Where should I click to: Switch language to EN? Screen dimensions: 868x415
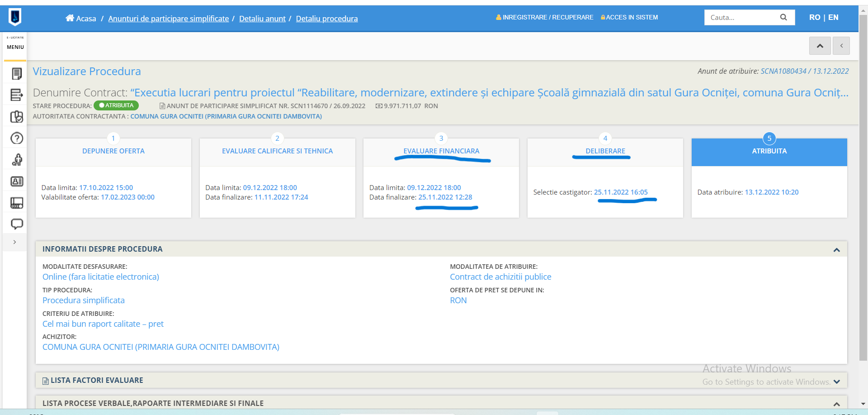tap(833, 17)
